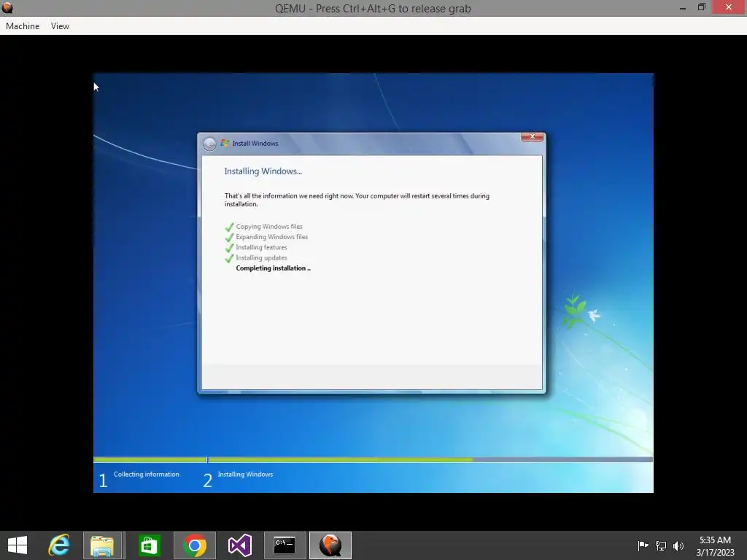The width and height of the screenshot is (747, 560).
Task: Click the back arrow in Install Windows dialog
Action: [209, 144]
